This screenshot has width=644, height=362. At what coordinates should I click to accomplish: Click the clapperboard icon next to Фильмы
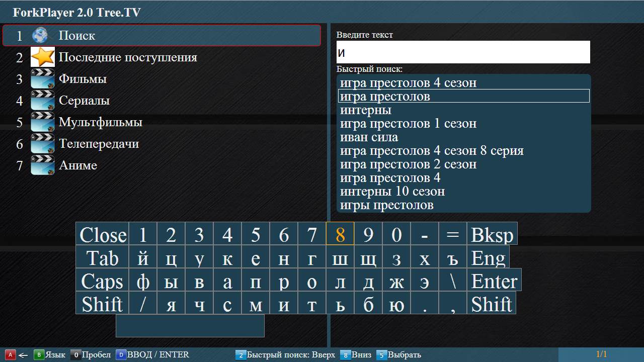[x=43, y=79]
